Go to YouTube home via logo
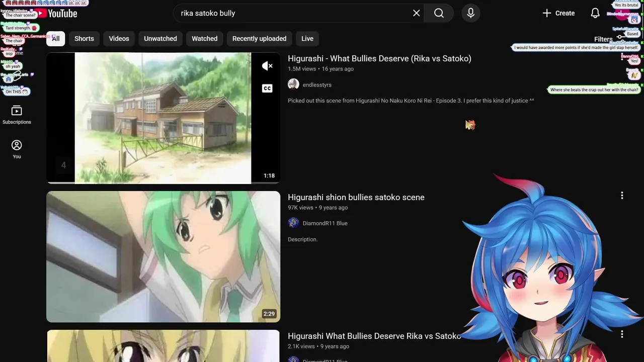Screen dimensions: 644x362 tap(56, 14)
